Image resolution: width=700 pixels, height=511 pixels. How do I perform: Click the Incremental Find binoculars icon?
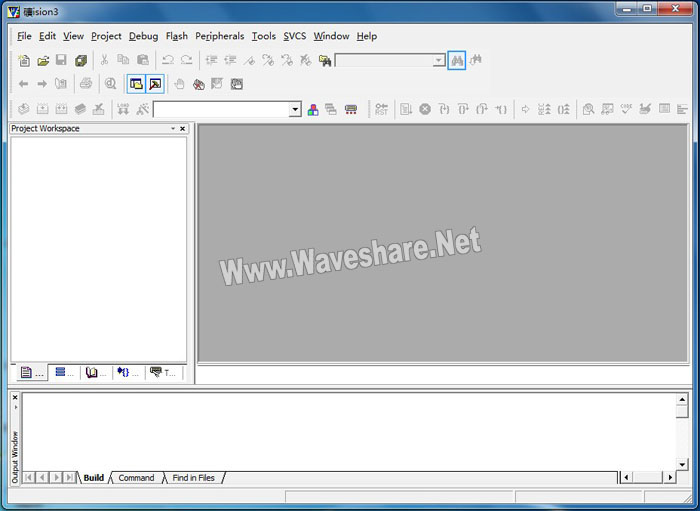tap(476, 60)
